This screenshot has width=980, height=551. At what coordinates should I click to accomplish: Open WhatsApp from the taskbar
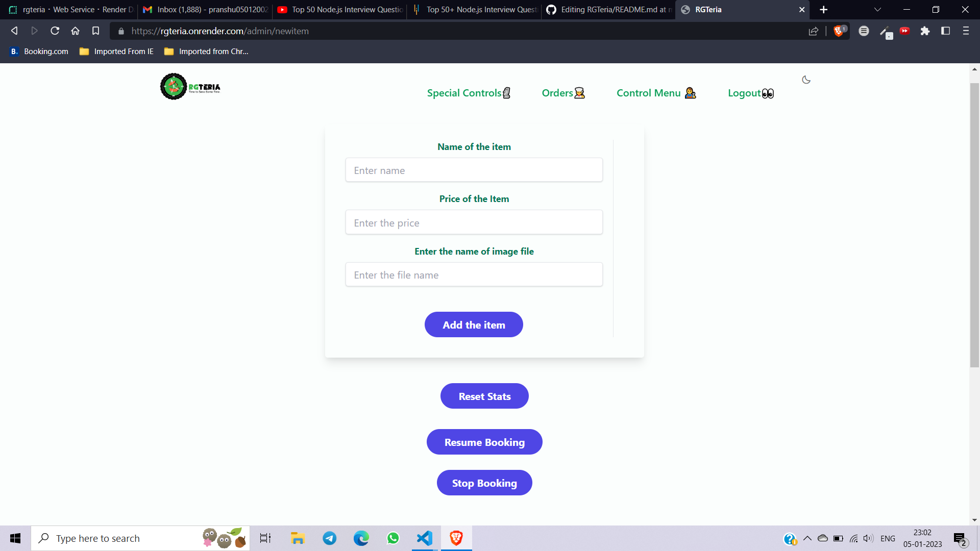point(393,538)
